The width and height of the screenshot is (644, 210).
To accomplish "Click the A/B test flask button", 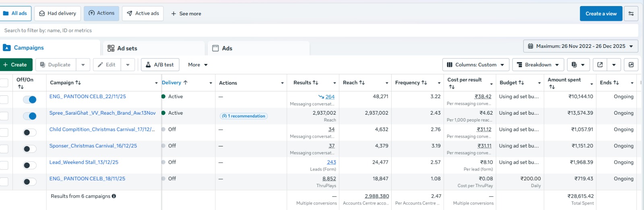I will (160, 65).
